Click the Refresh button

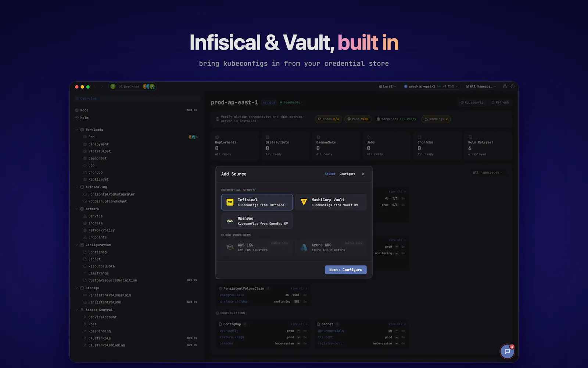(x=500, y=103)
